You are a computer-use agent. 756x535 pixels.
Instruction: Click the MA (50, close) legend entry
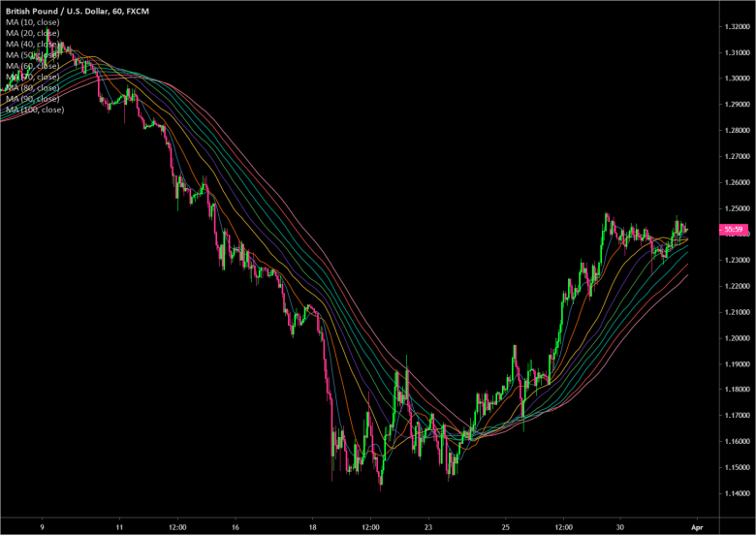33,54
